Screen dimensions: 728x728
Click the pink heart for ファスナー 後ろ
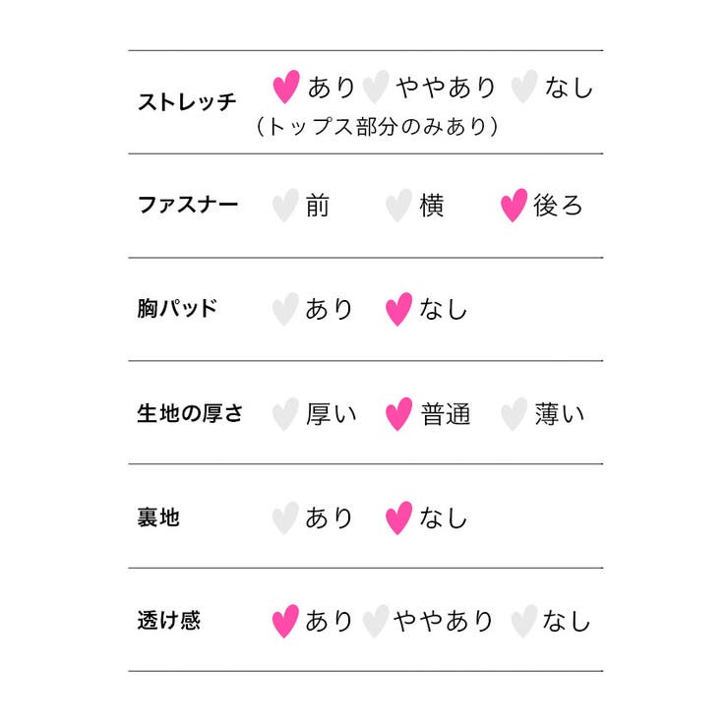[x=514, y=205]
